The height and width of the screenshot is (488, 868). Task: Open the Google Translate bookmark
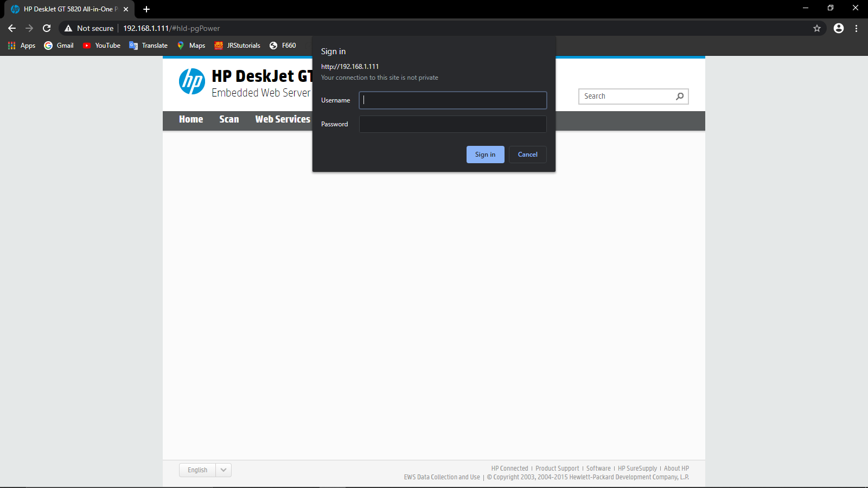click(x=148, y=46)
